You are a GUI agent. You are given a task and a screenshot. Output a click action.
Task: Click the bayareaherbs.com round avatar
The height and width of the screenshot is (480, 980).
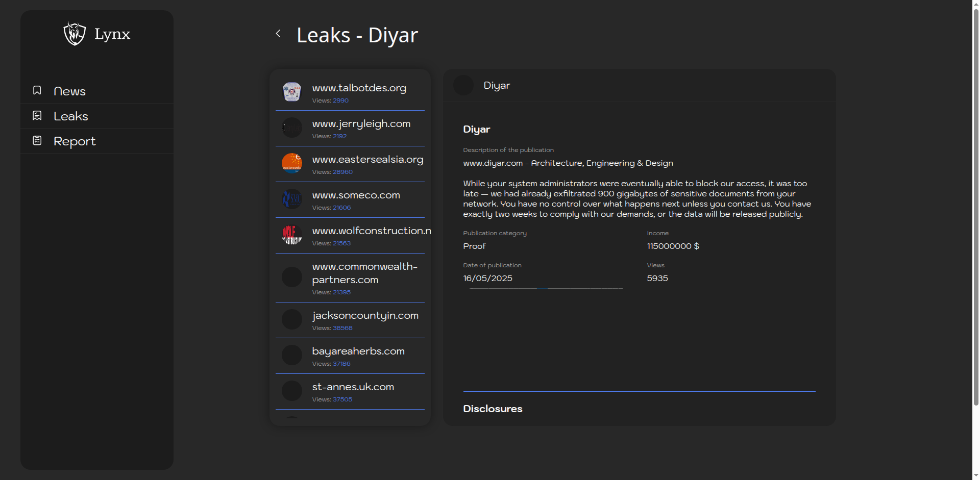click(292, 355)
